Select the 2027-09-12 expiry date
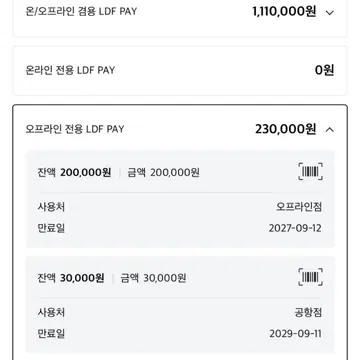The height and width of the screenshot is (360, 360). [295, 228]
